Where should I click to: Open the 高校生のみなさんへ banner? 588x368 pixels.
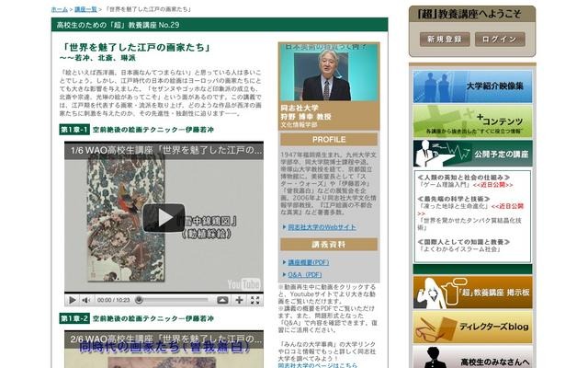coord(472,357)
